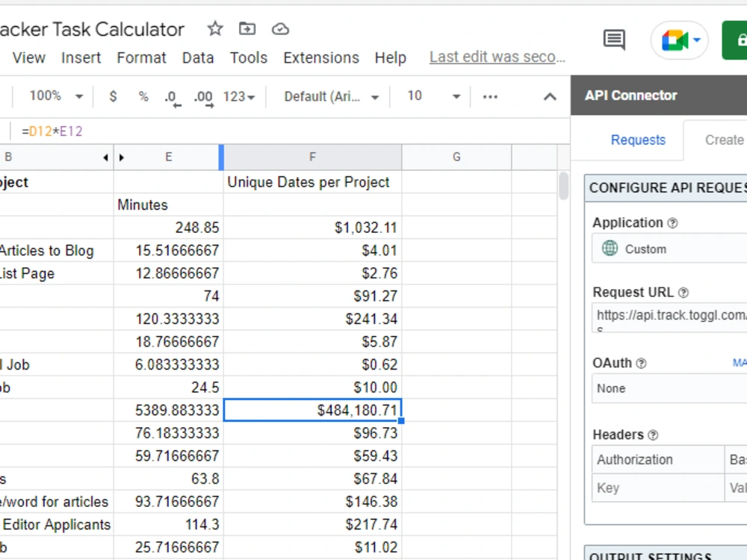Viewport: 747px width, 560px height.
Task: Select cell with $146.38
Action: pos(312,502)
